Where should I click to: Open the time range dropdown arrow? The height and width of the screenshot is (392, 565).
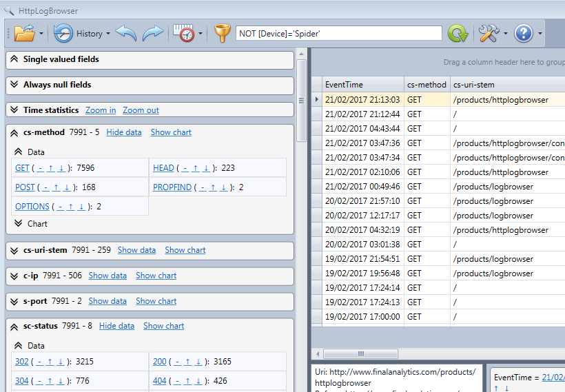pos(201,34)
